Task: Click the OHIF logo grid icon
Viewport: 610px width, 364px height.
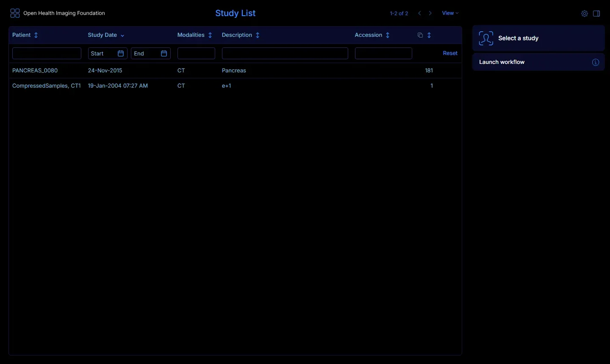Action: (x=15, y=14)
